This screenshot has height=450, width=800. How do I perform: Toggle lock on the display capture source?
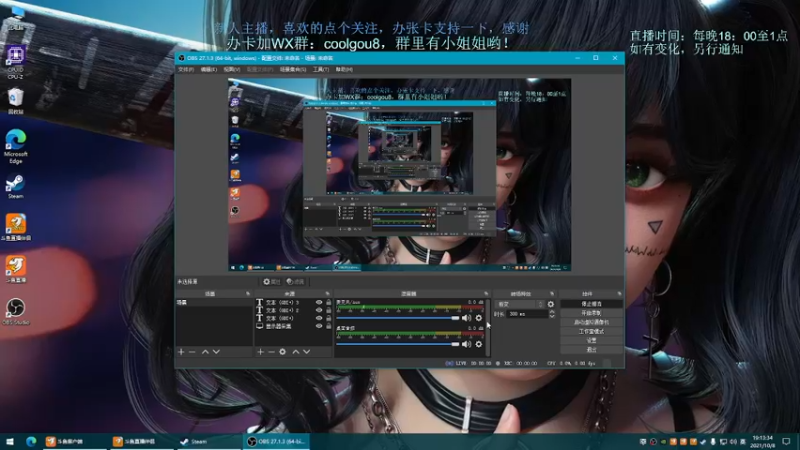tap(329, 326)
